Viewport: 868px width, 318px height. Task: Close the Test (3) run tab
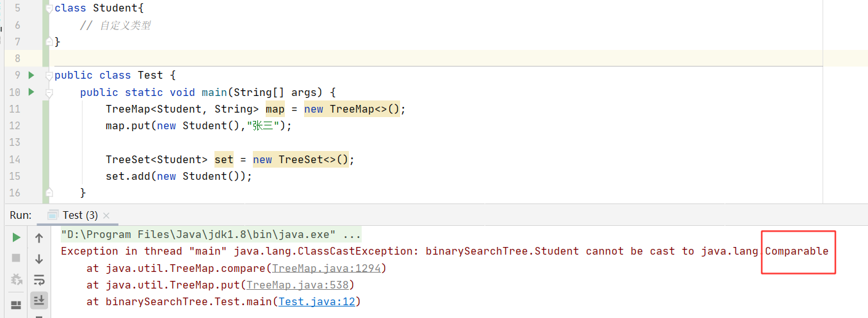(106, 216)
